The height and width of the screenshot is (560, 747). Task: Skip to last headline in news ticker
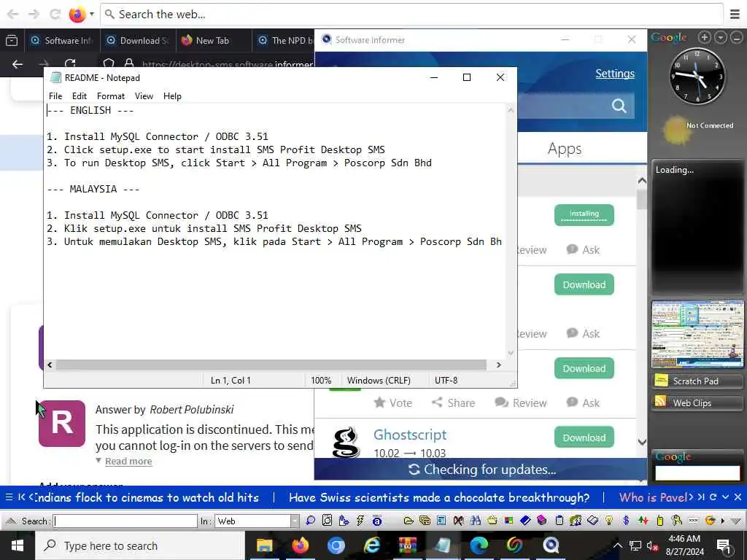[x=700, y=497]
